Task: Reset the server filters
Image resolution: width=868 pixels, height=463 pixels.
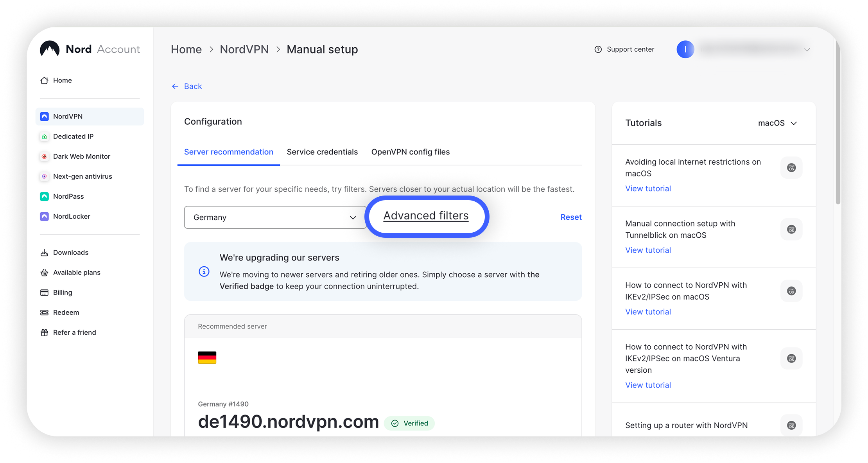Action: (571, 217)
